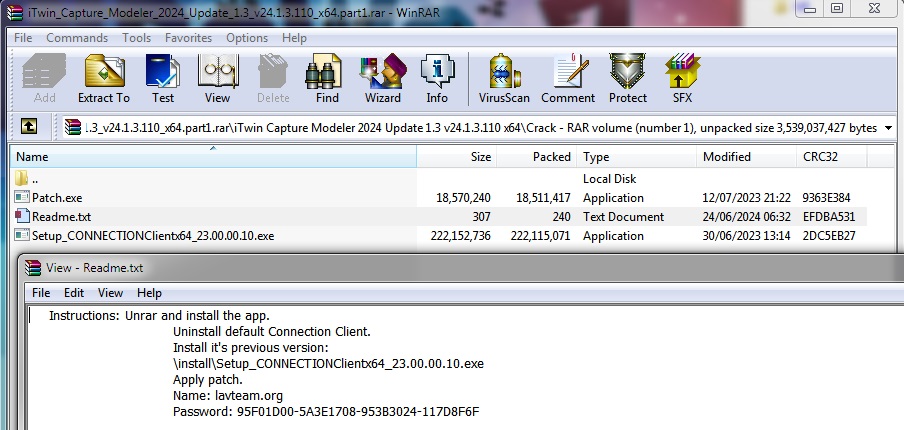Sort by the Size column header
The height and width of the screenshot is (430, 904).
pyautogui.click(x=457, y=157)
